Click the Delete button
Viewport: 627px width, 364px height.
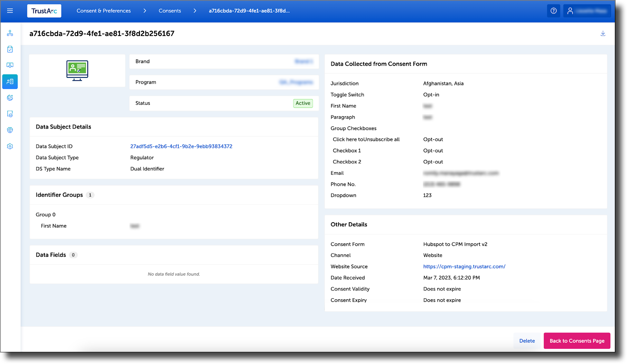pyautogui.click(x=527, y=341)
